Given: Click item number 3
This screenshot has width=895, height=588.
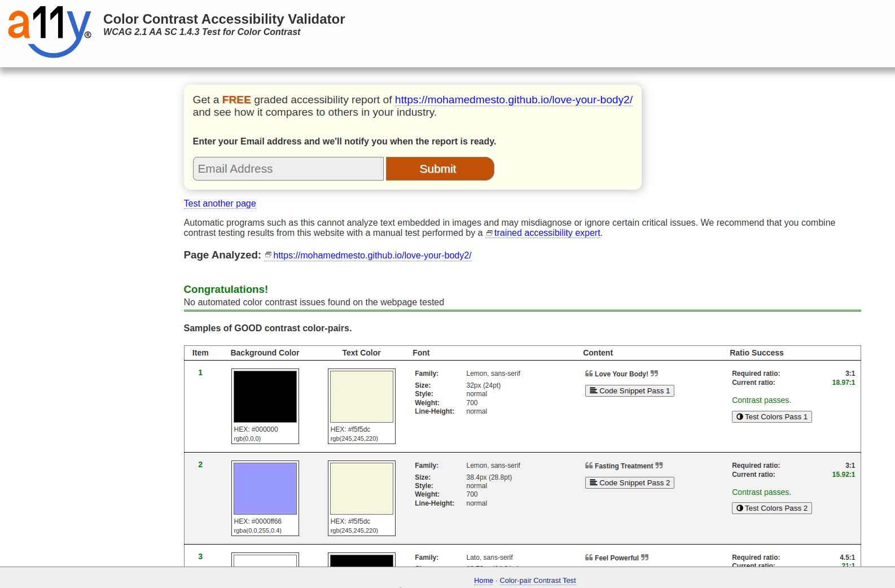Looking at the screenshot, I should coord(200,556).
